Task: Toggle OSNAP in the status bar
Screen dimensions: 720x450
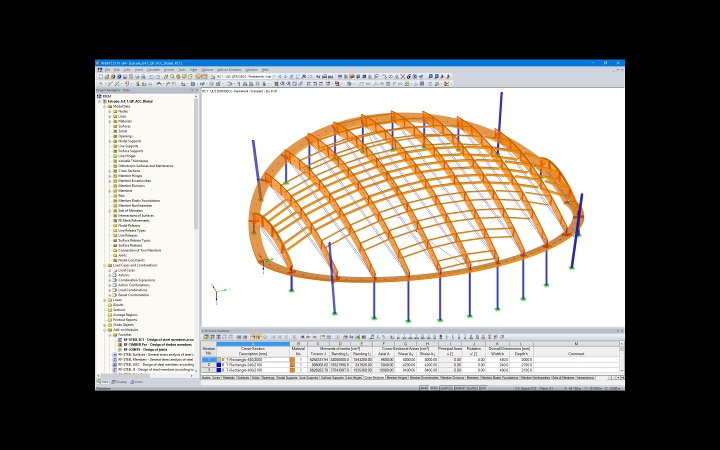Action: pos(460,388)
